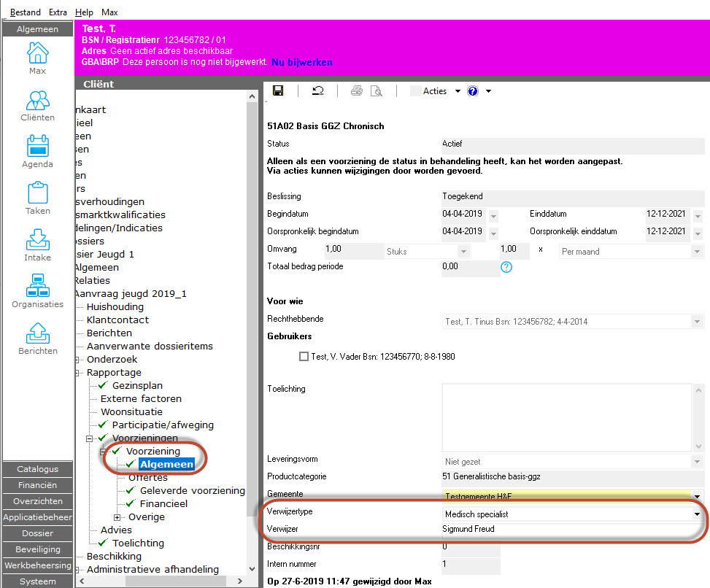
Task: Click the Undo arrow toolbar icon
Action: click(x=318, y=91)
